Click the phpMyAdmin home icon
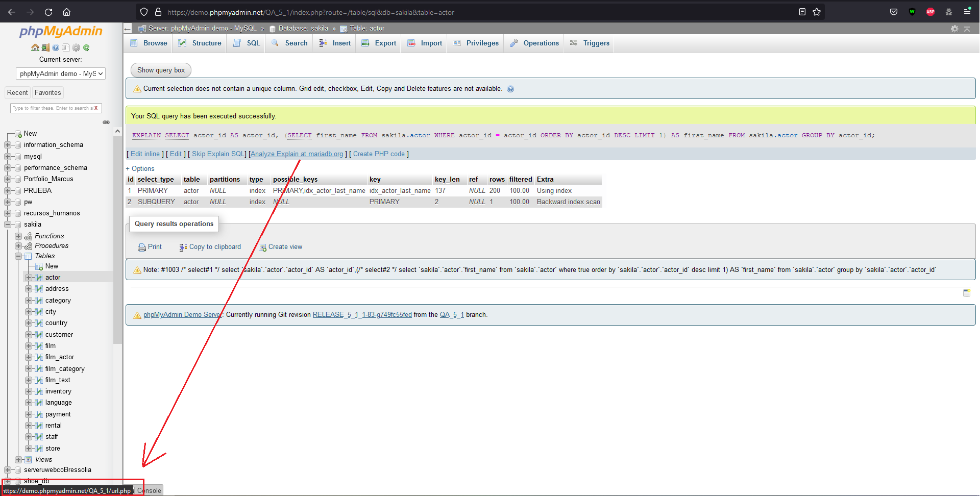Viewport: 980px width, 496px height. point(35,47)
